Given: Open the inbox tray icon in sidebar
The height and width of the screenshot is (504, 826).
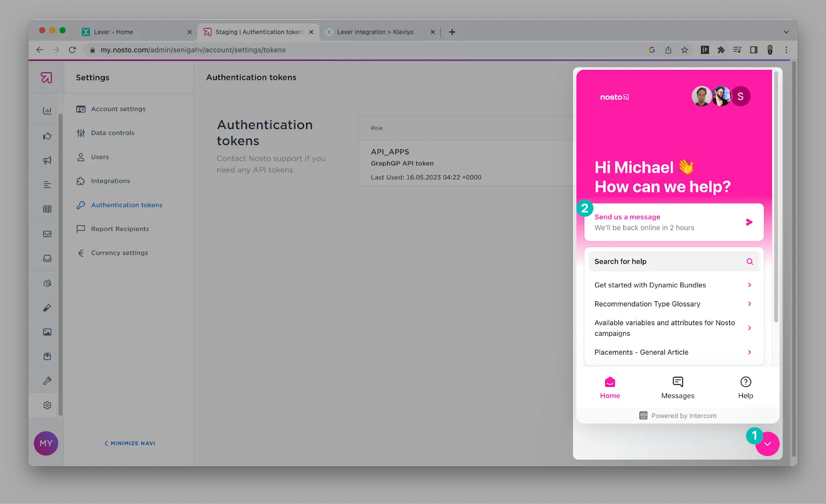Looking at the screenshot, I should pos(47,258).
